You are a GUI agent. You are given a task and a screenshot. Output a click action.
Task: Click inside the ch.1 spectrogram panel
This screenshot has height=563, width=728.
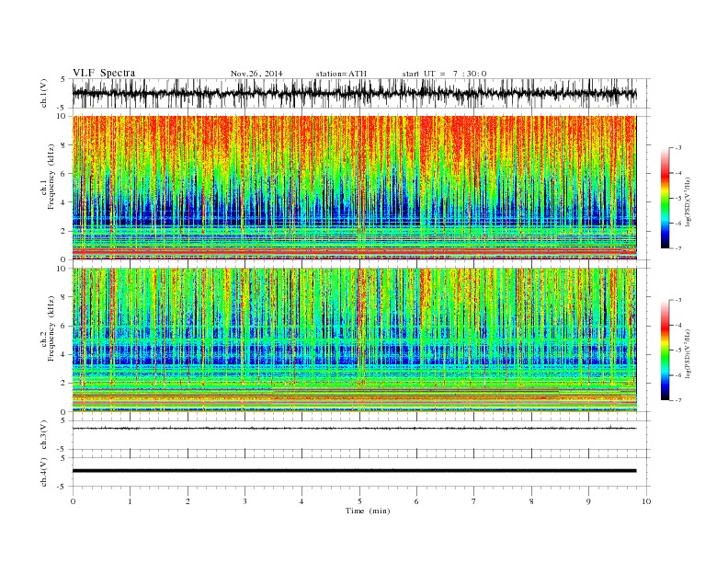tap(354, 188)
